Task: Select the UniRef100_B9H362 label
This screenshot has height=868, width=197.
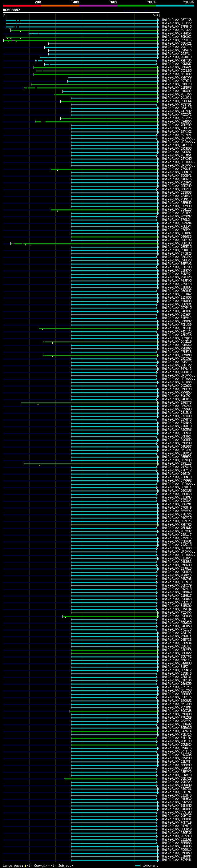Action: (177, 37)
